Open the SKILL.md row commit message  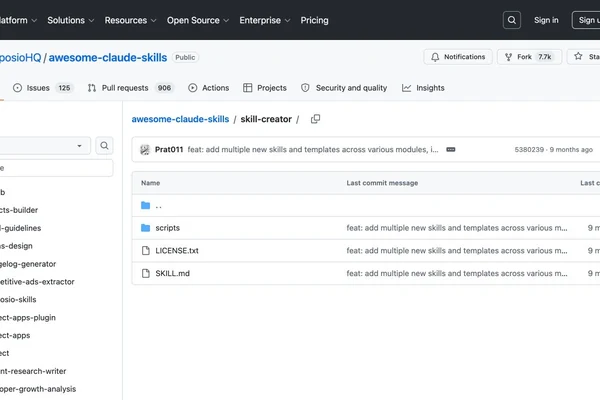tap(457, 273)
